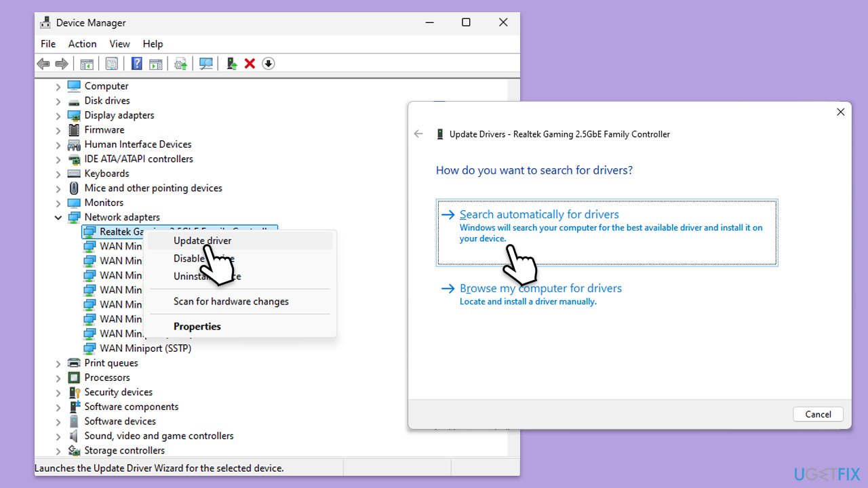Click the Cancel button

pyautogui.click(x=818, y=414)
